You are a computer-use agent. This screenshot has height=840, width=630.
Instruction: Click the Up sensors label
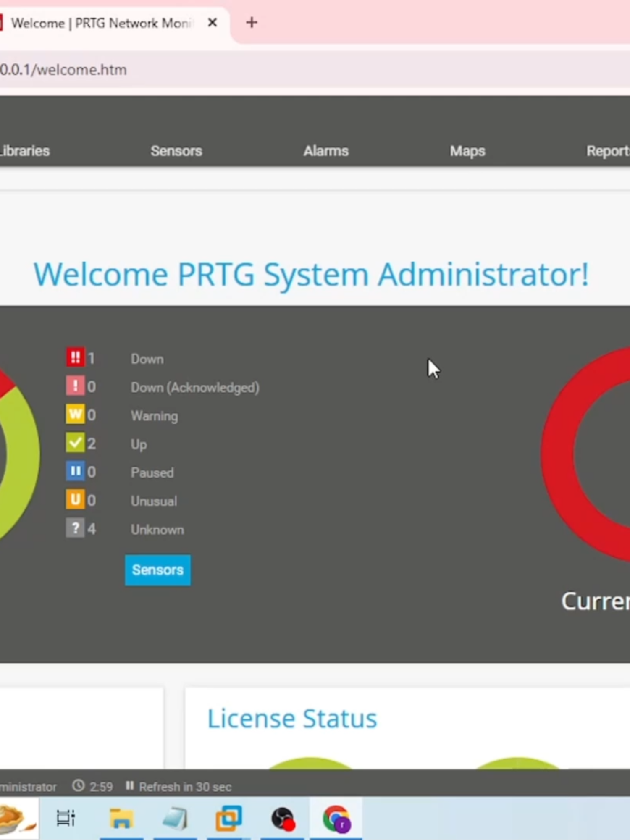[139, 444]
